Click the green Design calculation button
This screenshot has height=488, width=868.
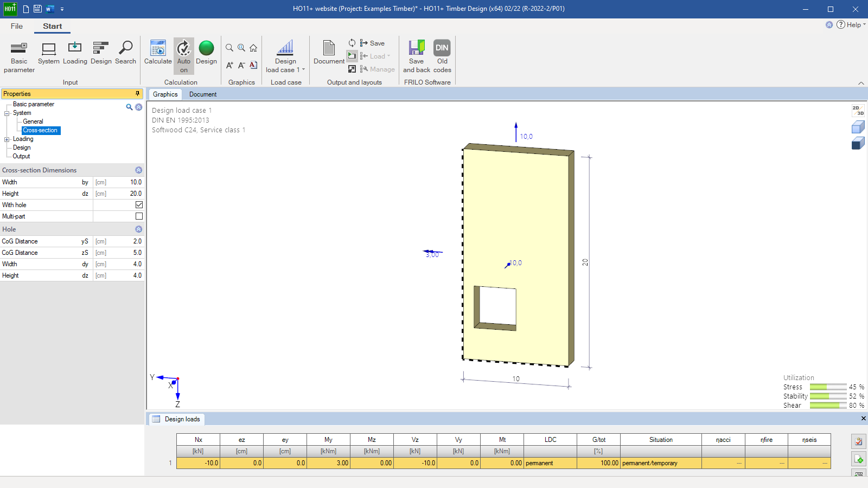tap(206, 54)
